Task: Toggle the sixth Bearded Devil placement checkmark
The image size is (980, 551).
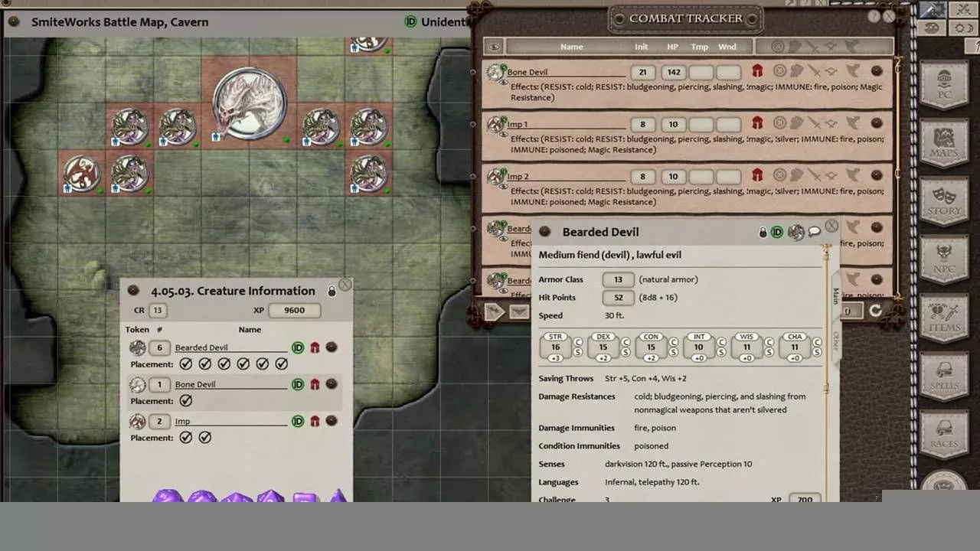Action: [x=281, y=364]
